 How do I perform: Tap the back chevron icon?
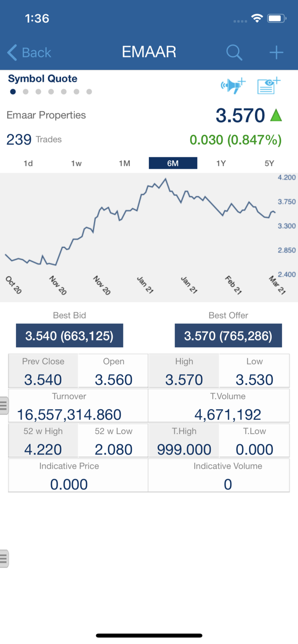coord(12,52)
